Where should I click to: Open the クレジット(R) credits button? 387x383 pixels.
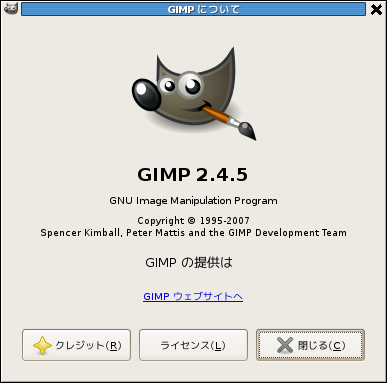pos(76,345)
